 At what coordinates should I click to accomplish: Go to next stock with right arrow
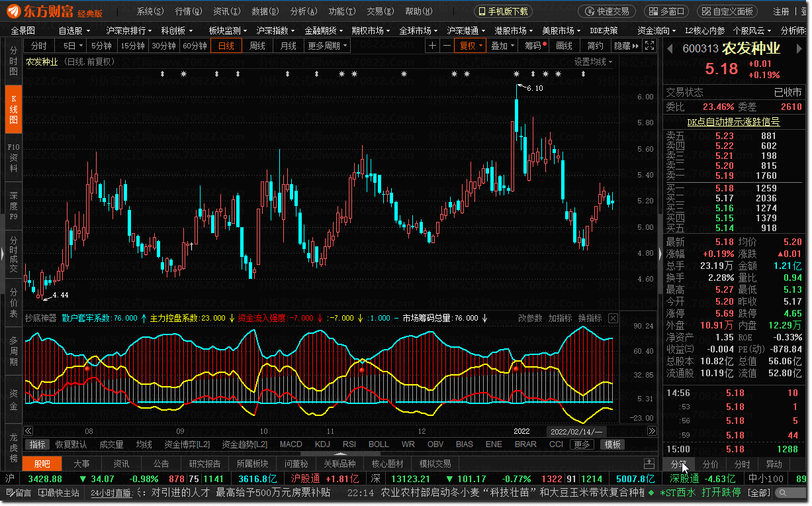click(x=801, y=49)
